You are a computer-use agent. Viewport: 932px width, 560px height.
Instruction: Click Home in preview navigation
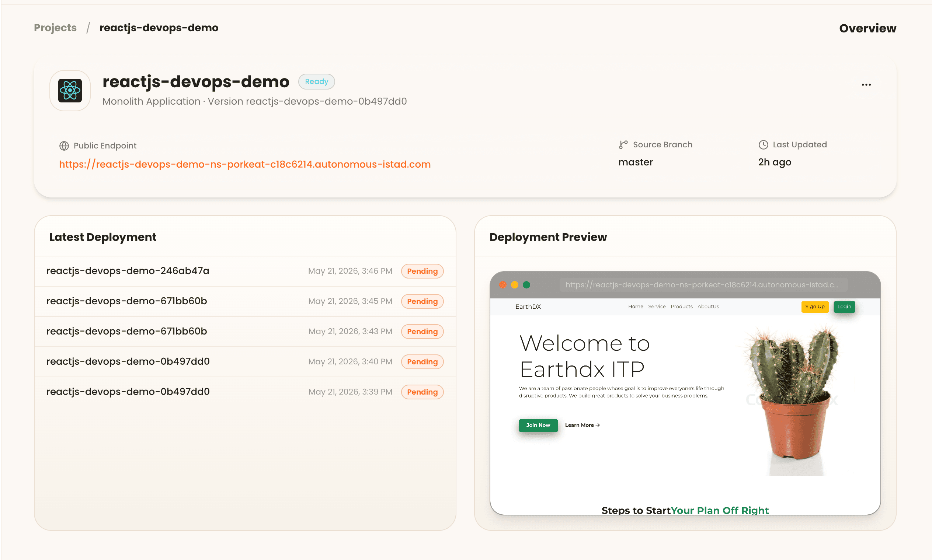point(636,307)
